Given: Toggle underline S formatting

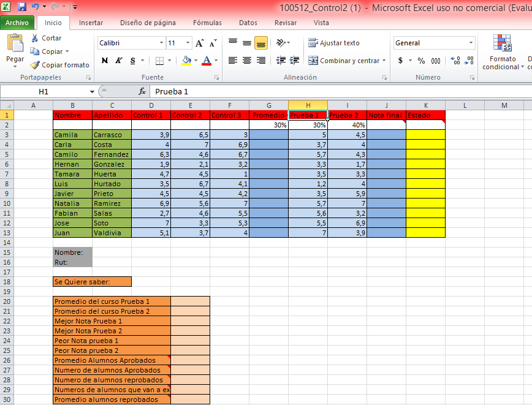Looking at the screenshot, I should coord(132,61).
